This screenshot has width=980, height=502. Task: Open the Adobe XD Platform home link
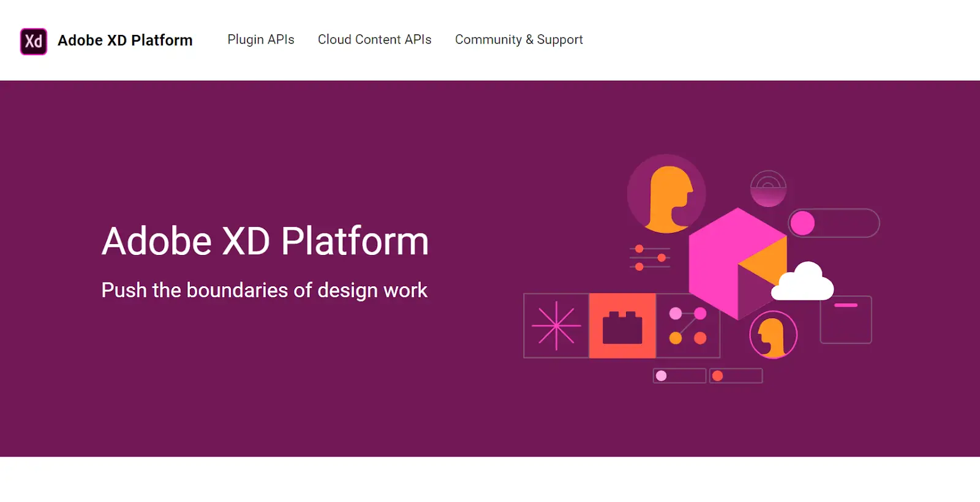(125, 40)
